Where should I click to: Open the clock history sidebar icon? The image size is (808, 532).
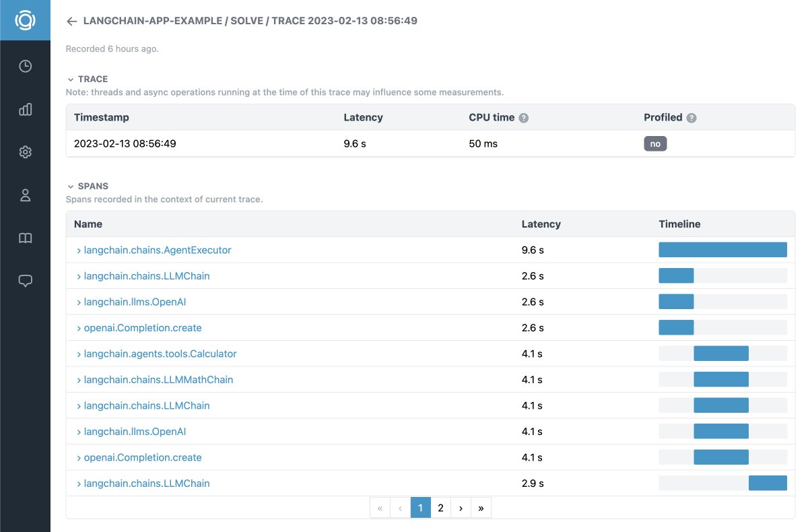click(25, 66)
